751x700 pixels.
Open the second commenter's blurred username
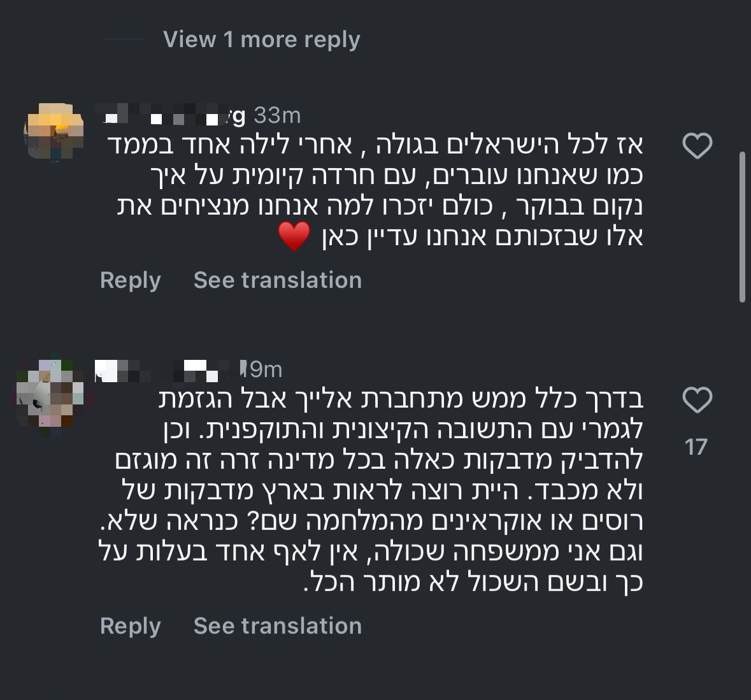click(166, 369)
